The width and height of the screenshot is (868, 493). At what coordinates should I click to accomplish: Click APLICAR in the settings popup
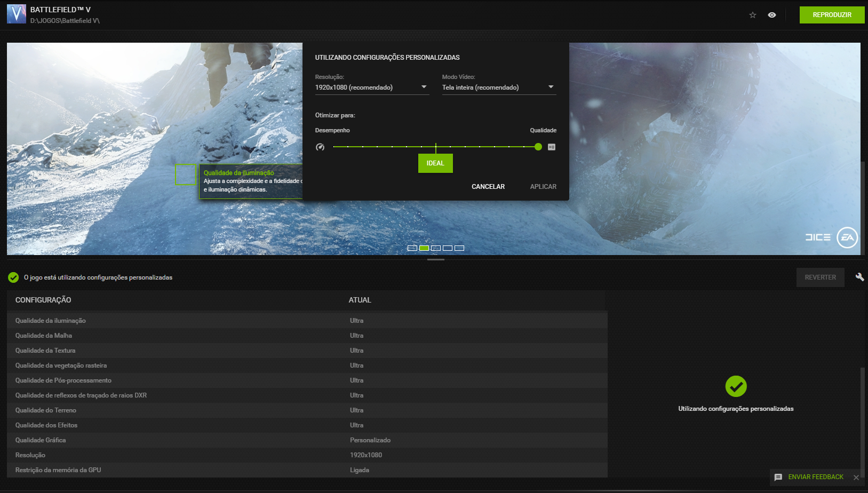[x=543, y=187]
